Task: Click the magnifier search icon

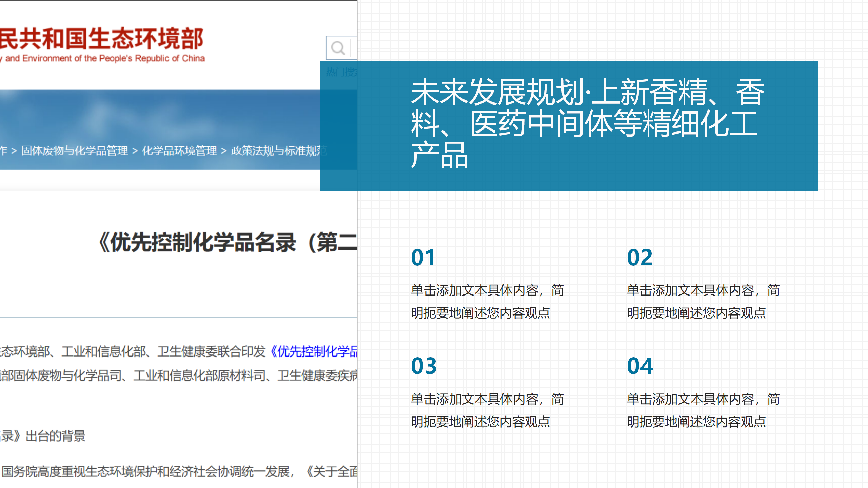Action: pos(338,48)
